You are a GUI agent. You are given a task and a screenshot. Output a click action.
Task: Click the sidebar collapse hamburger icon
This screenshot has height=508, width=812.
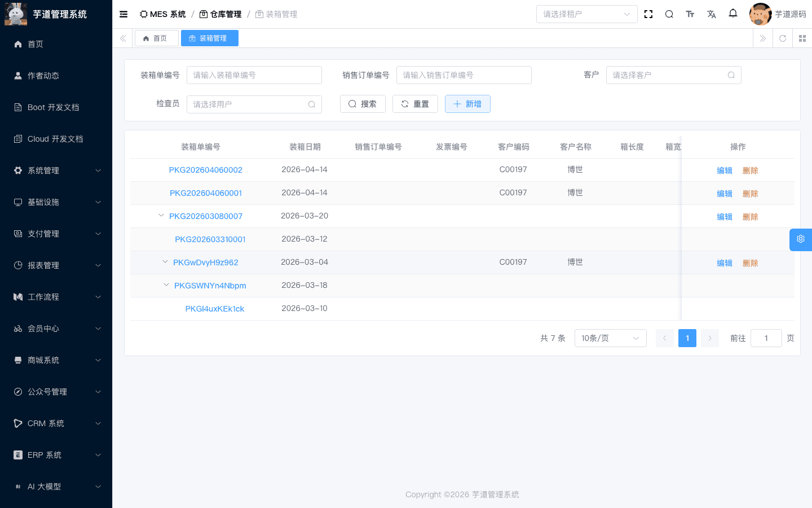(x=123, y=14)
